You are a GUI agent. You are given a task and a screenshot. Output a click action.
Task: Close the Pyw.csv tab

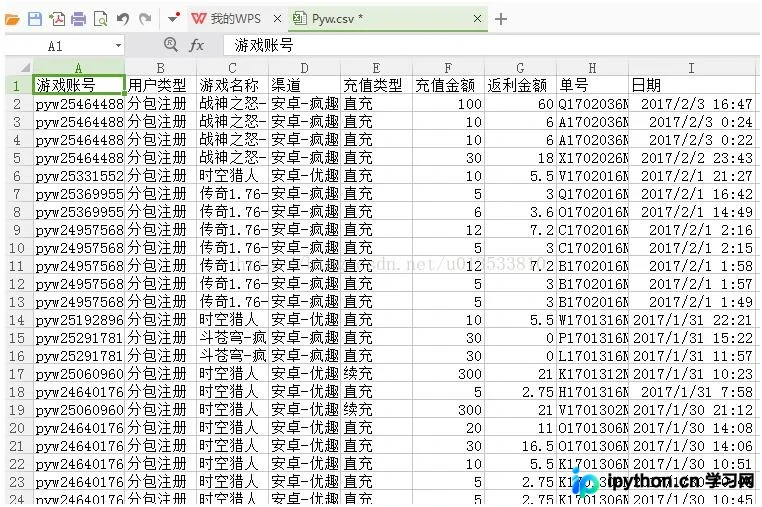pyautogui.click(x=477, y=19)
